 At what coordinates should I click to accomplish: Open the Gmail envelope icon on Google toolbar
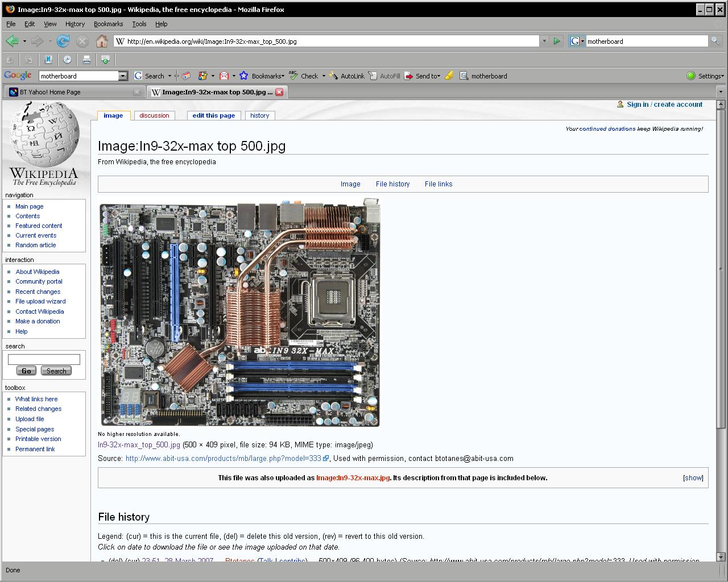click(x=224, y=76)
